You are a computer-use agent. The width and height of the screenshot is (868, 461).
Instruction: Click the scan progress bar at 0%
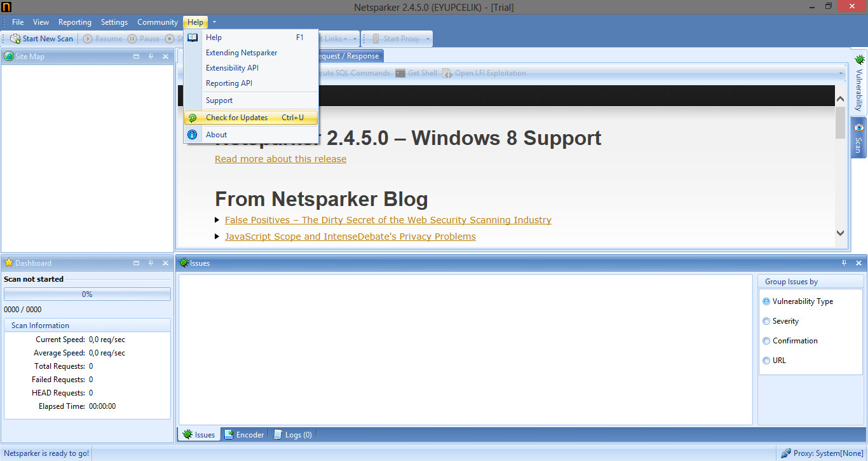[x=87, y=294]
